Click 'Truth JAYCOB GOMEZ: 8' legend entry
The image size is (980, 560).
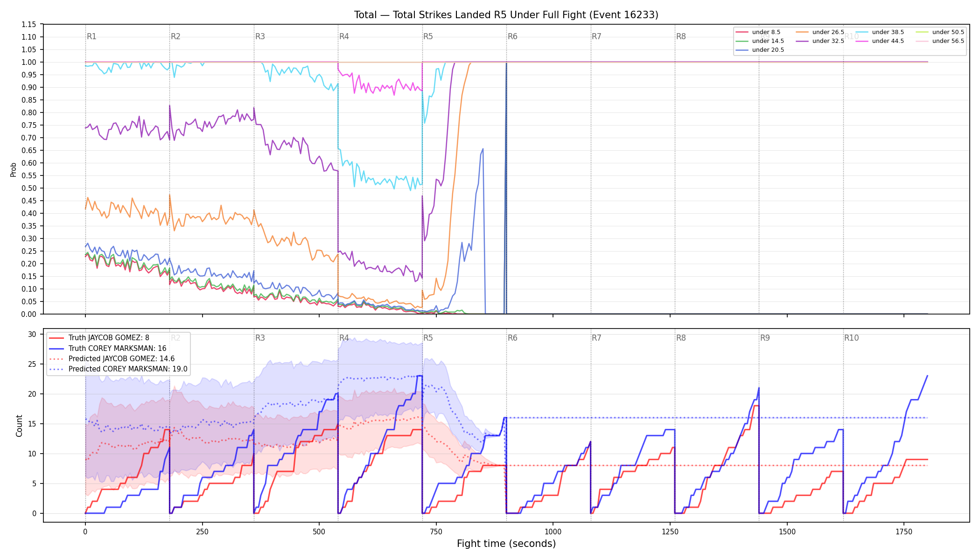109,338
